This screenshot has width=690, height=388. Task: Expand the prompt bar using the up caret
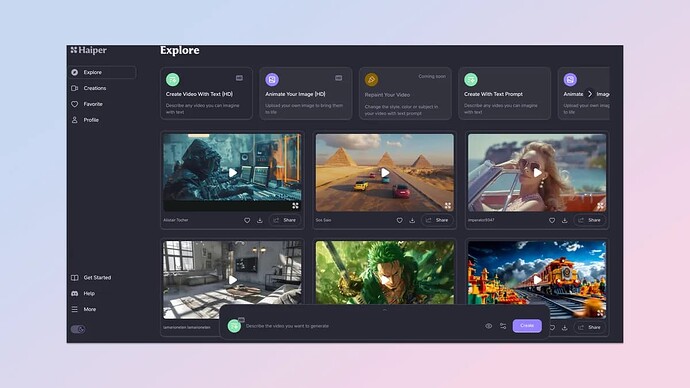click(385, 310)
